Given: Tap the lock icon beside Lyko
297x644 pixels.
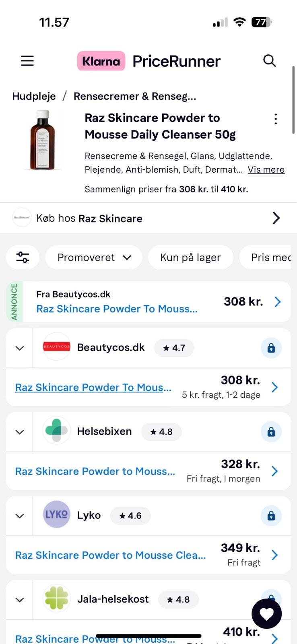Looking at the screenshot, I should click(271, 516).
